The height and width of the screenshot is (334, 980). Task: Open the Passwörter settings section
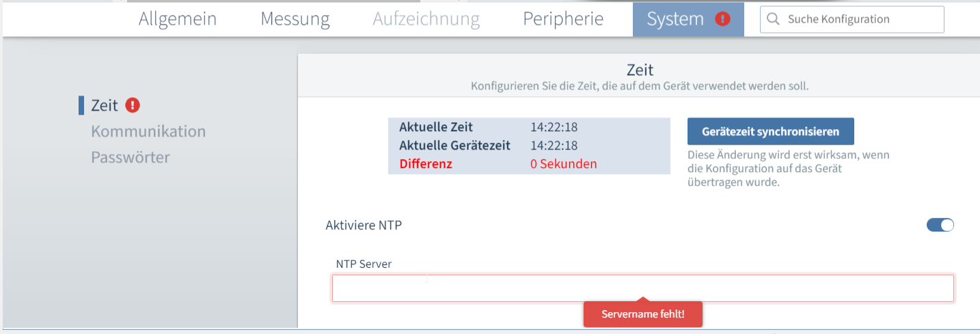tap(131, 157)
